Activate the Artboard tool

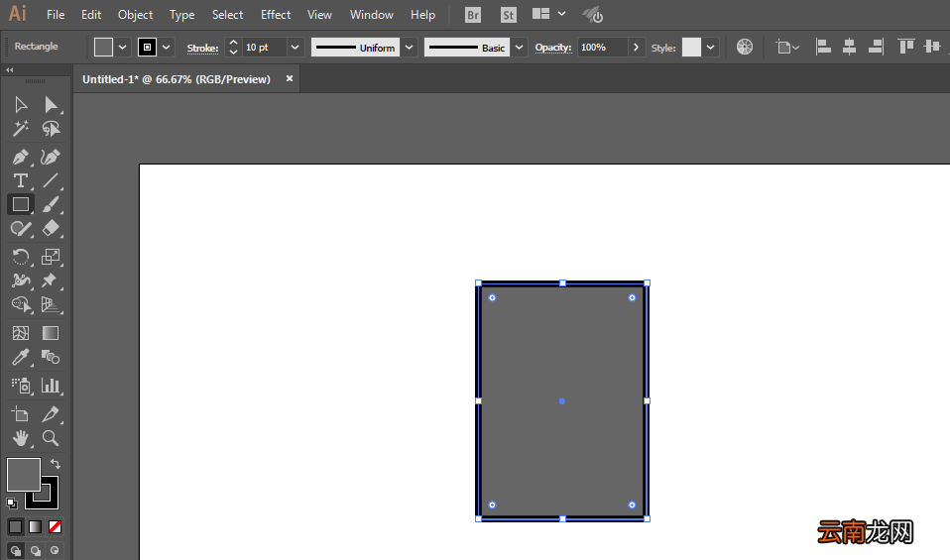(21, 414)
